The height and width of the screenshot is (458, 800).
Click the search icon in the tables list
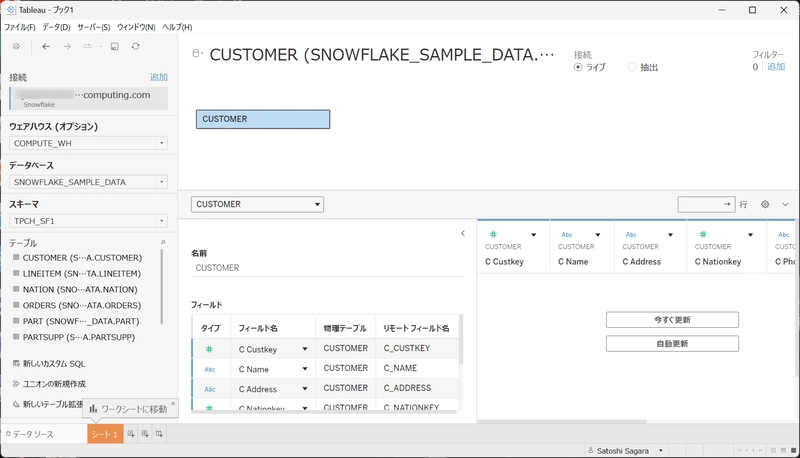163,243
